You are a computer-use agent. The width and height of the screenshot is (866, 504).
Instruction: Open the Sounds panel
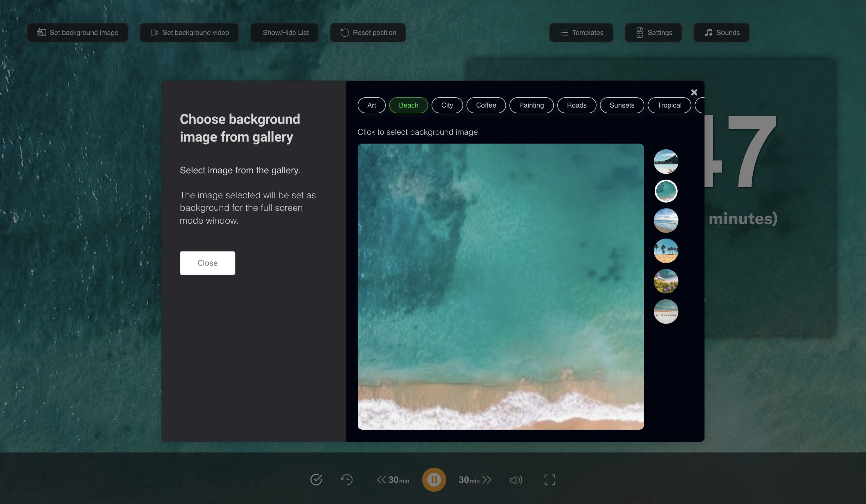(722, 33)
